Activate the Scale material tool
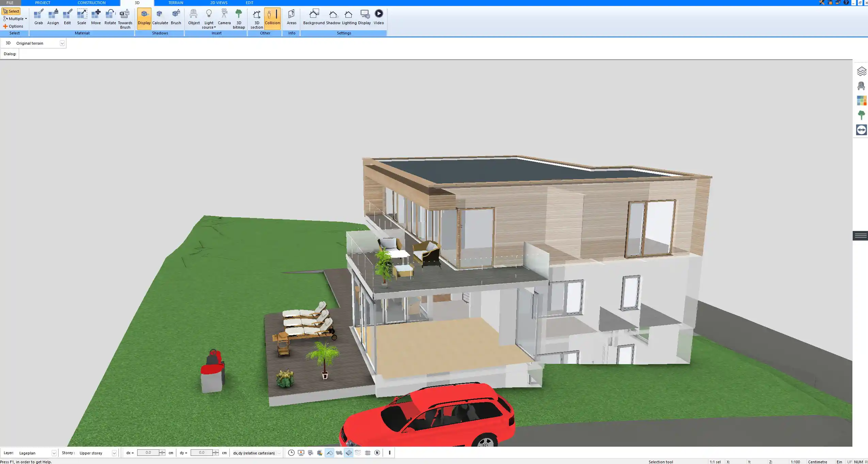 coord(81,16)
